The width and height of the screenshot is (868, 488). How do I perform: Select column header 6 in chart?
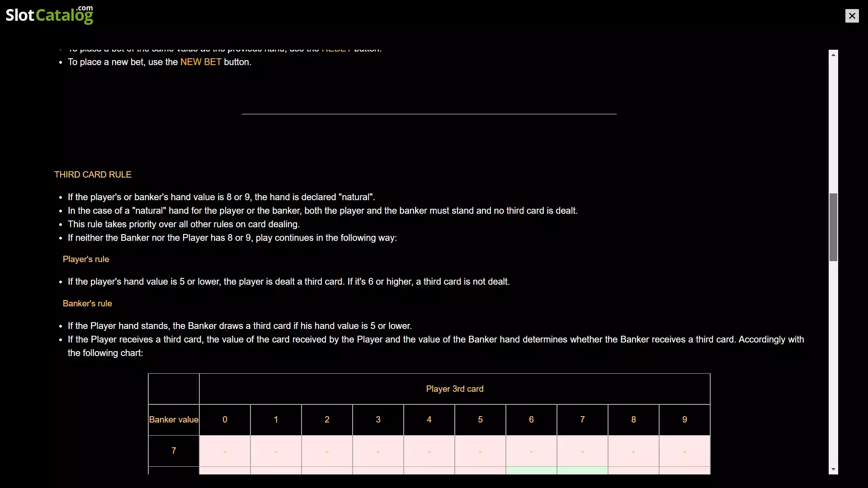click(x=531, y=420)
